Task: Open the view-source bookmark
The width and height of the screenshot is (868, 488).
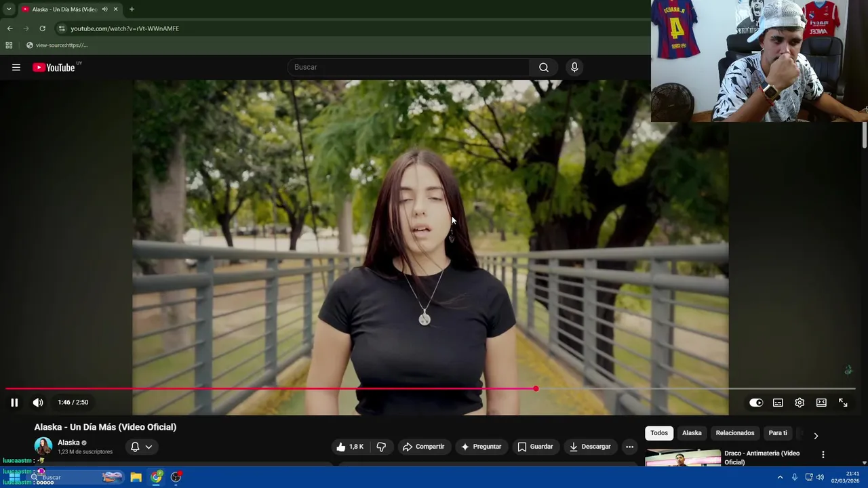Action: (57, 45)
